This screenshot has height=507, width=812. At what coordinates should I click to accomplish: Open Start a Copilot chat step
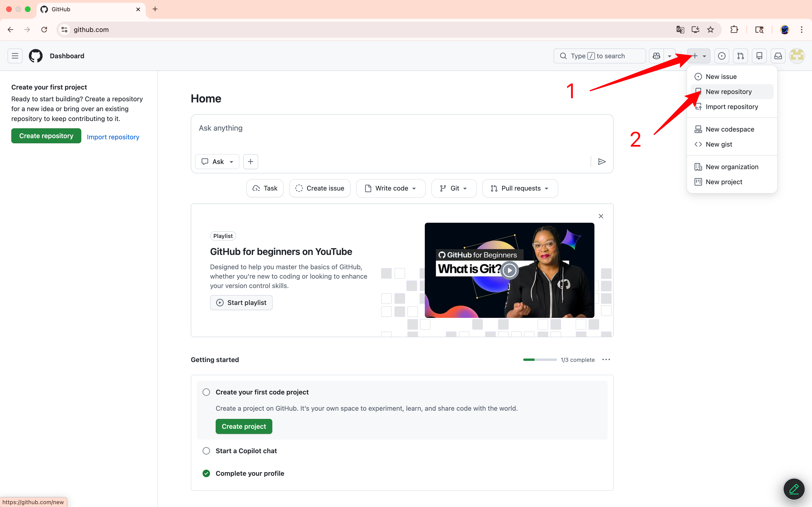pos(246,451)
